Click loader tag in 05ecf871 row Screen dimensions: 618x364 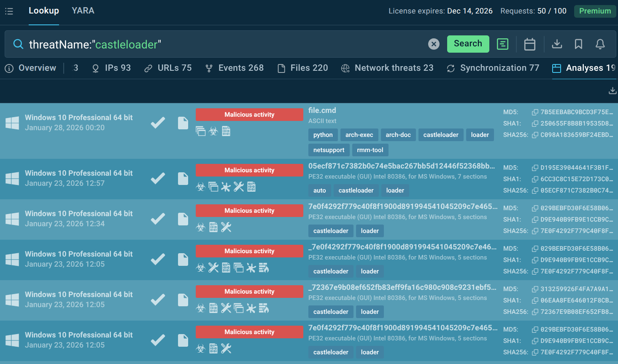click(x=395, y=190)
